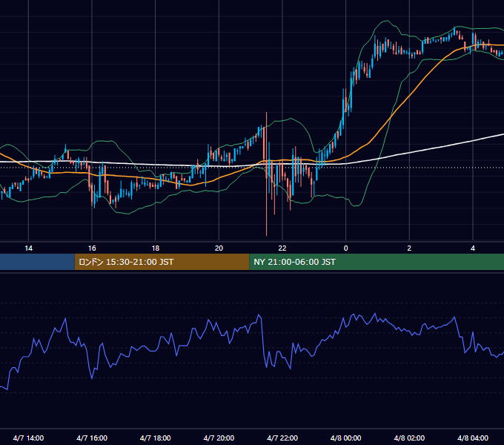This screenshot has height=445, width=504.
Task: Click the 4/8 04:00 date label
Action: 473,438
